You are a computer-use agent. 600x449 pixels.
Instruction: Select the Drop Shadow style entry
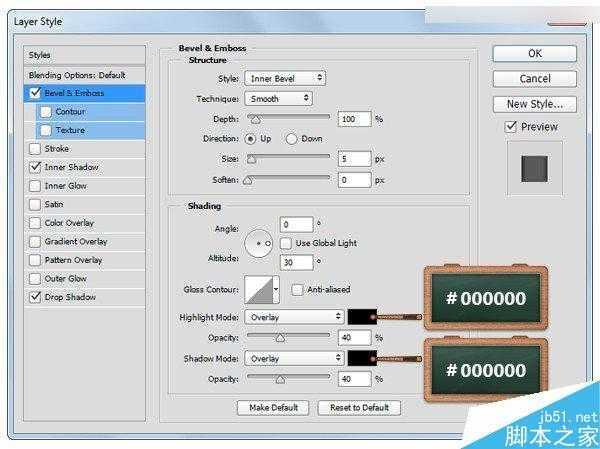pyautogui.click(x=70, y=297)
